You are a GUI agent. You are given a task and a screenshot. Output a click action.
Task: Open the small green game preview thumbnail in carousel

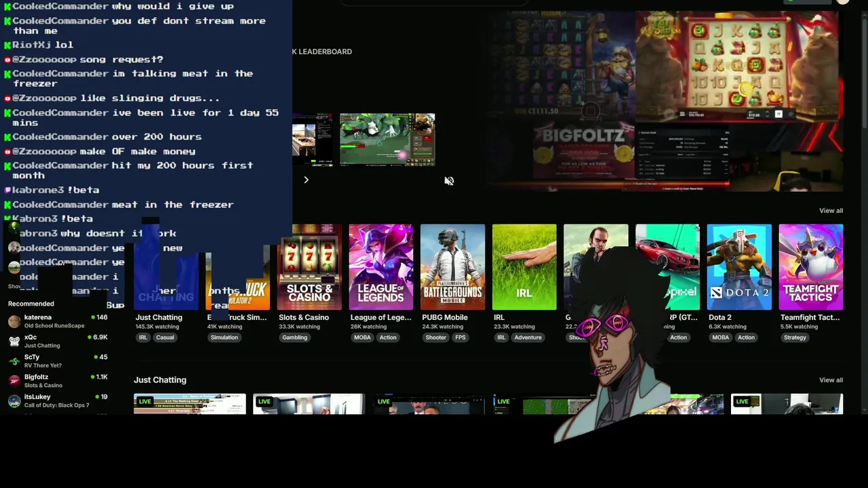[x=387, y=140]
